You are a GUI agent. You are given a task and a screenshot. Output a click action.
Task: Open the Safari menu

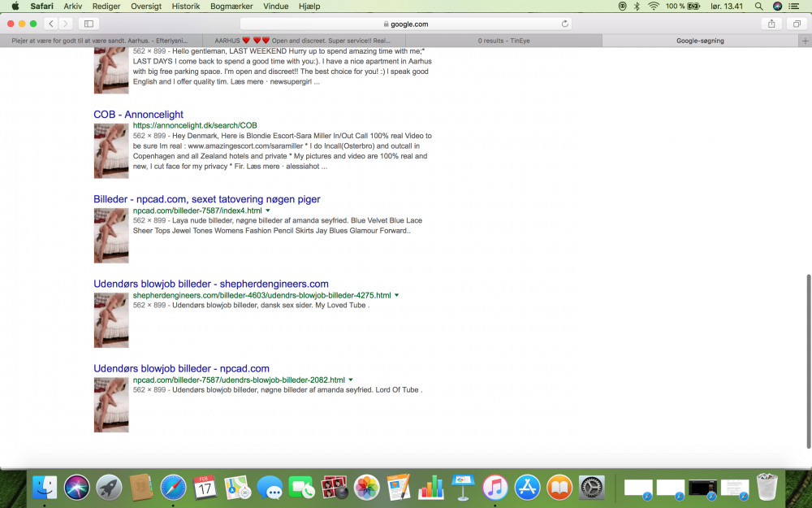pos(41,7)
